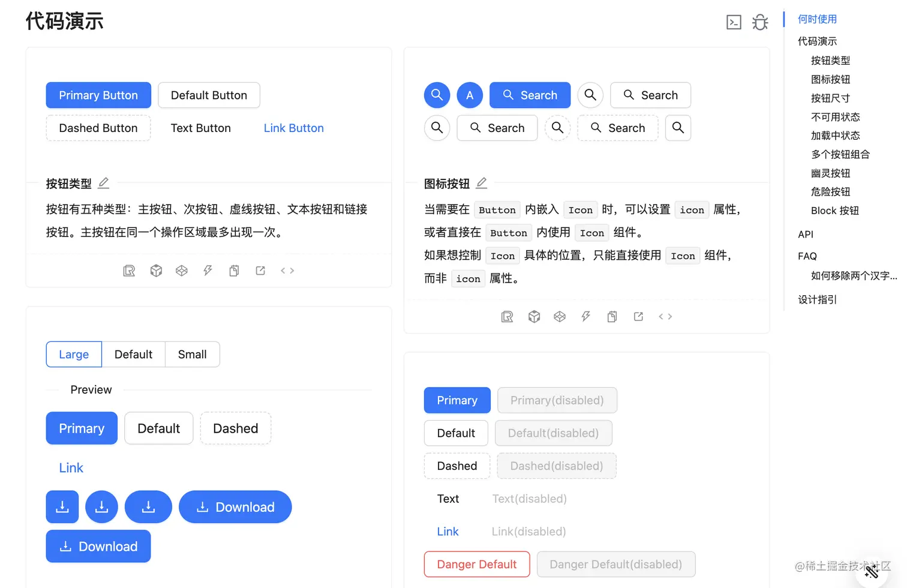Click the blue circular search icon button
This screenshot has height=588, width=907.
[x=437, y=95]
